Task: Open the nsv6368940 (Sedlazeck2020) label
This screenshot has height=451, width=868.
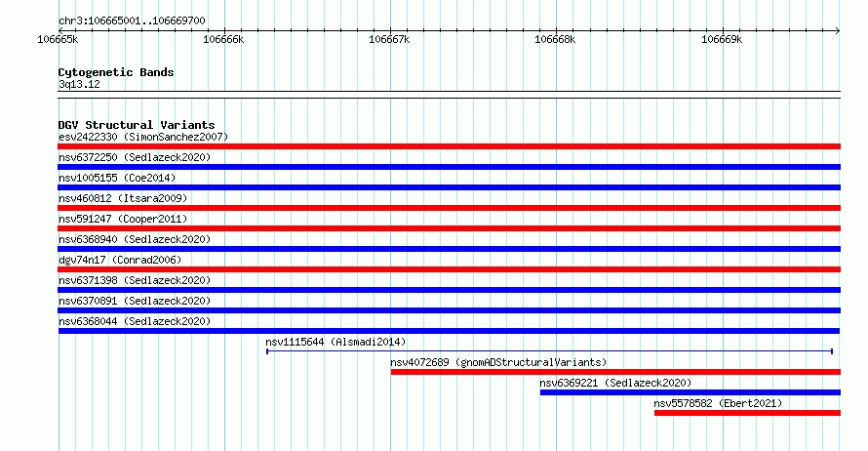Action: pos(135,239)
